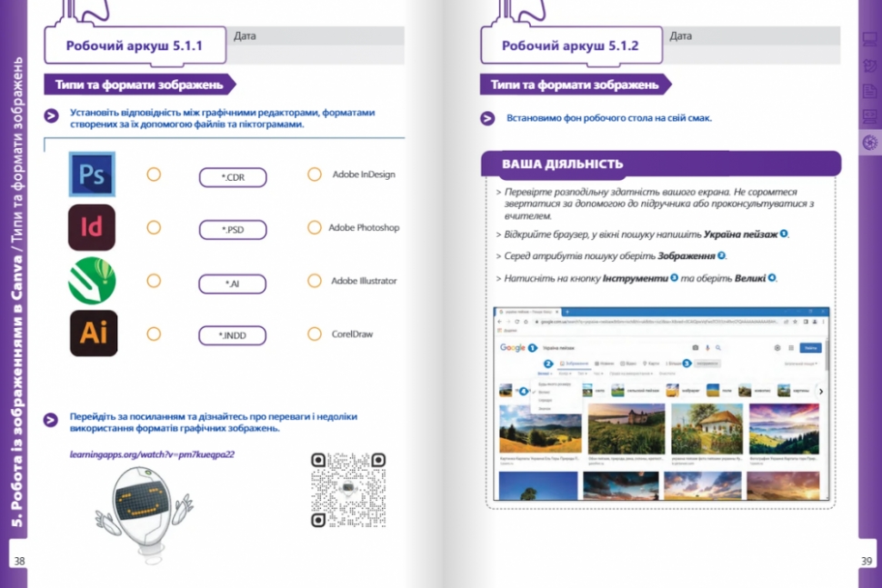Click the camera search icon in Google screenshot
The width and height of the screenshot is (882, 588).
click(x=696, y=348)
